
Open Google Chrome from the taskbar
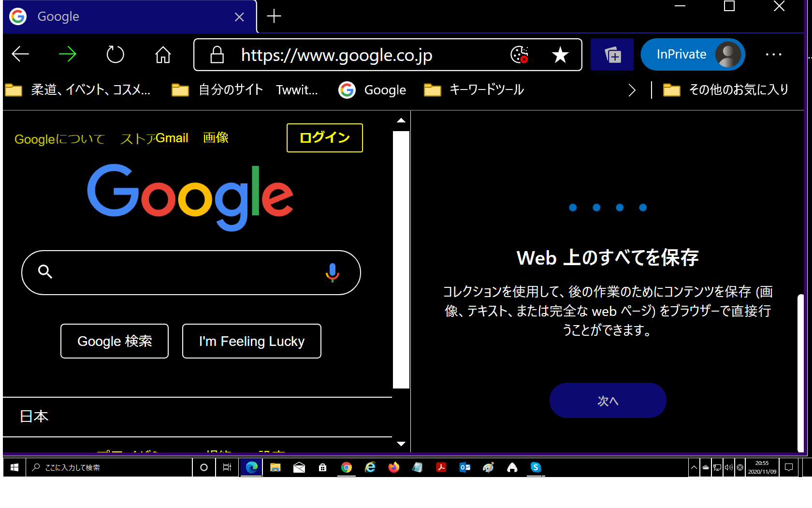pos(346,467)
